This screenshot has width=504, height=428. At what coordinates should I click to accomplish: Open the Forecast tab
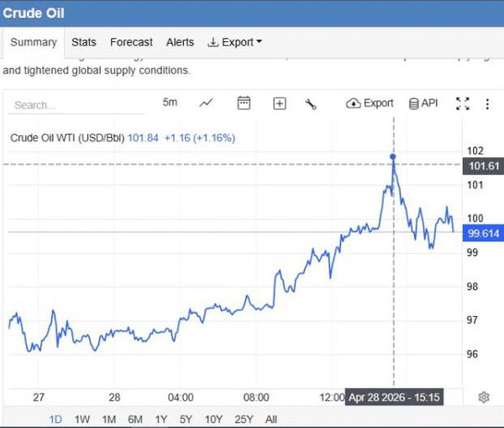pyautogui.click(x=131, y=42)
